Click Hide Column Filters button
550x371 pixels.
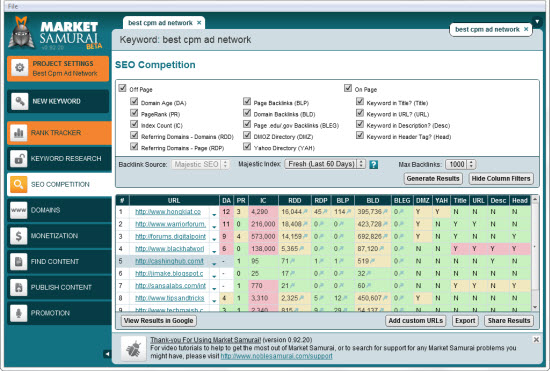[501, 178]
